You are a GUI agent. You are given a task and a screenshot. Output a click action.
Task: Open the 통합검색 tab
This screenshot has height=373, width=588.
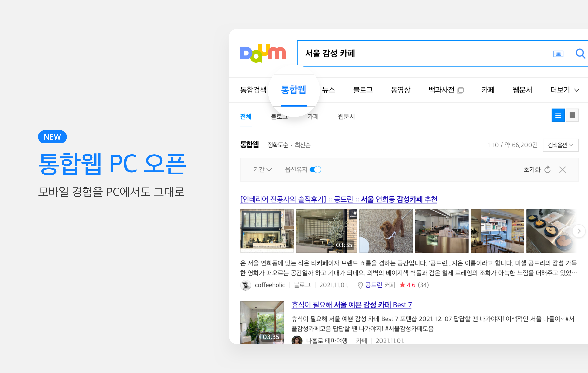253,90
